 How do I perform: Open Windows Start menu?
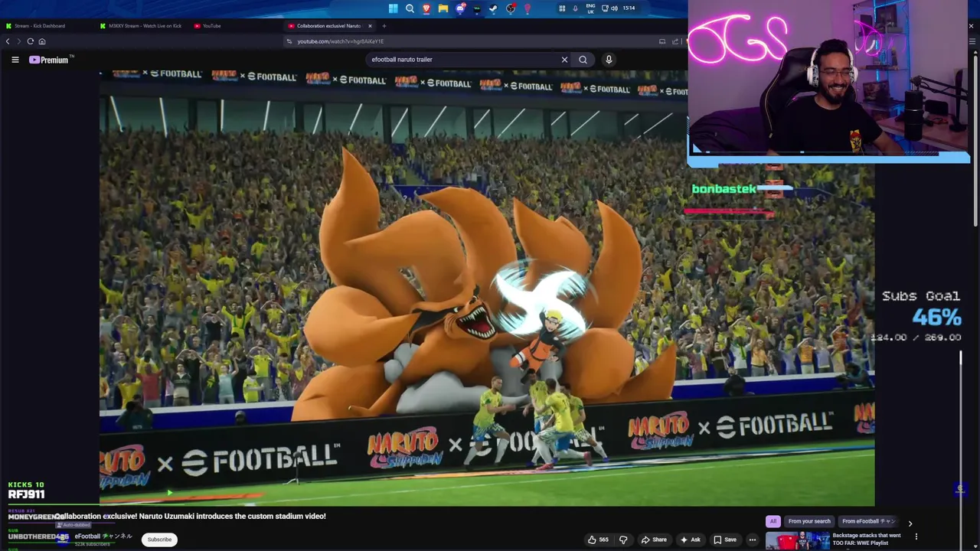(393, 8)
